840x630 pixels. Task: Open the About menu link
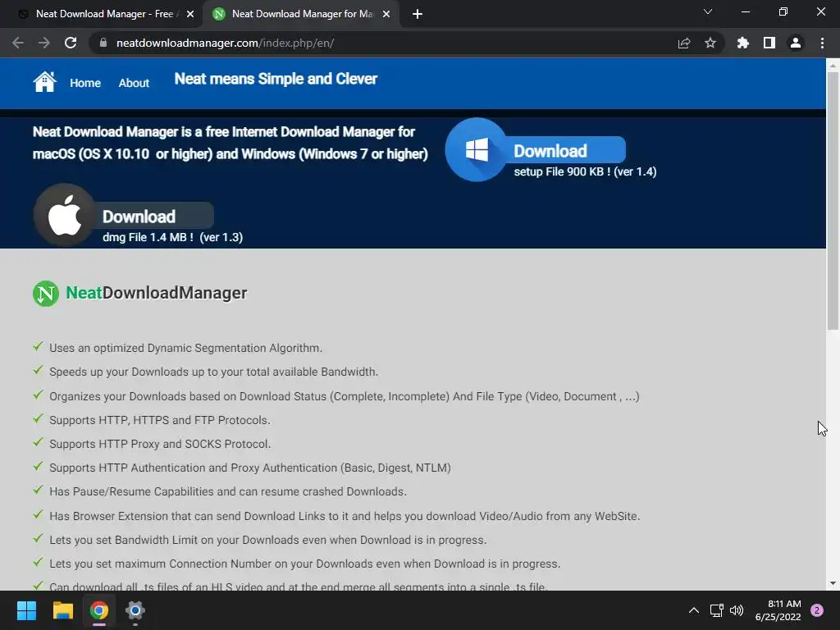(134, 83)
